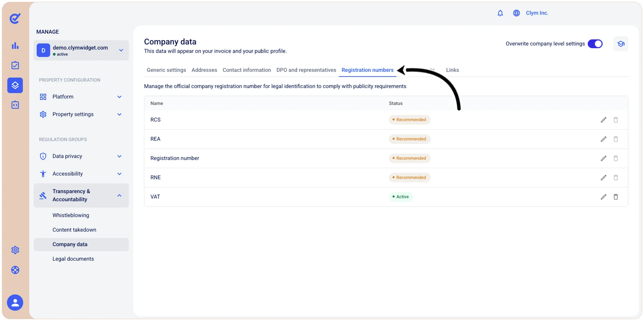Open the analytics bar chart sidebar icon
This screenshot has height=321, width=644.
pos(15,46)
